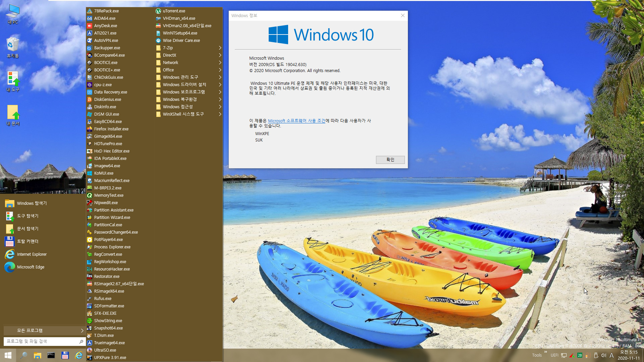Screen dimensions: 644x362
Task: Expand the Network folder submenu
Action: (x=189, y=63)
